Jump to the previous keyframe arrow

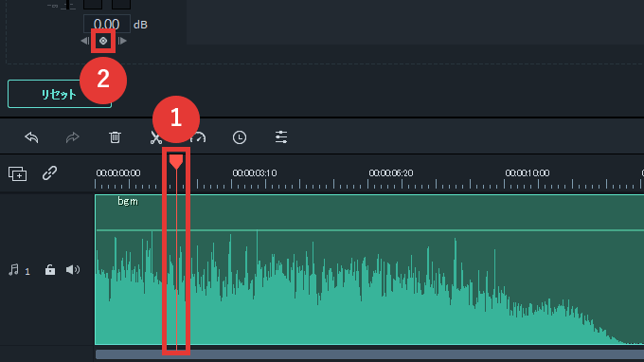coord(84,41)
